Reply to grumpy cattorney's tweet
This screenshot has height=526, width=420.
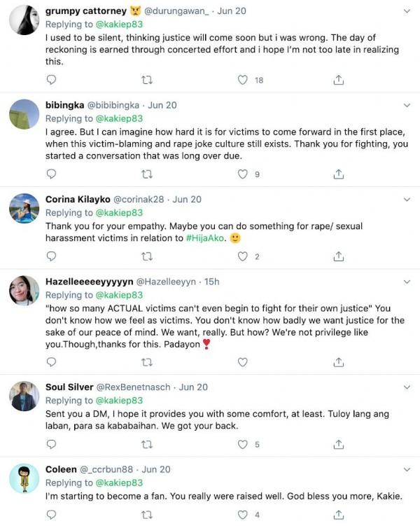click(x=51, y=80)
